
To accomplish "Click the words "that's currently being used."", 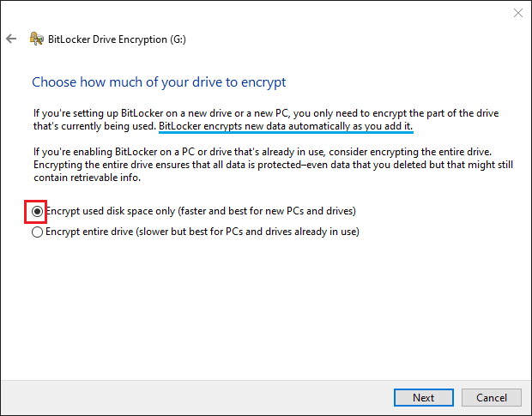I will pos(94,126).
